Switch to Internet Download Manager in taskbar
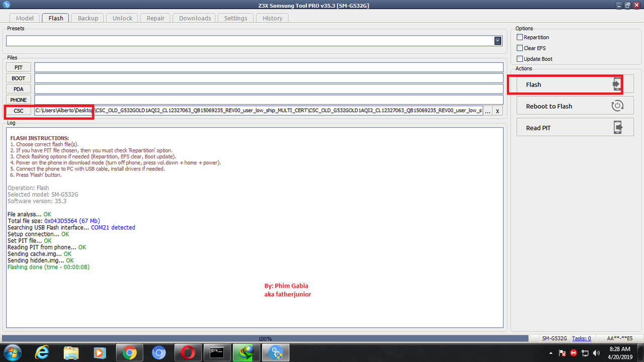 247,352
